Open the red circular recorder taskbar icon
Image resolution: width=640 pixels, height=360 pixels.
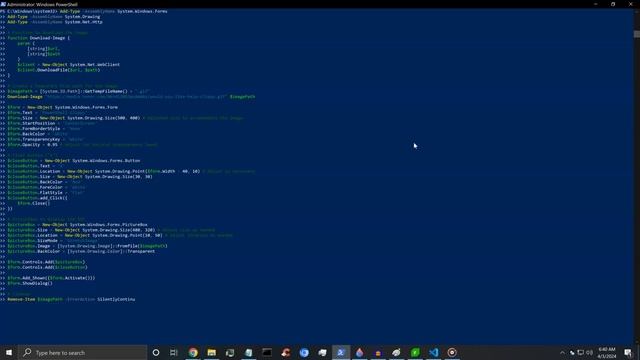452,352
